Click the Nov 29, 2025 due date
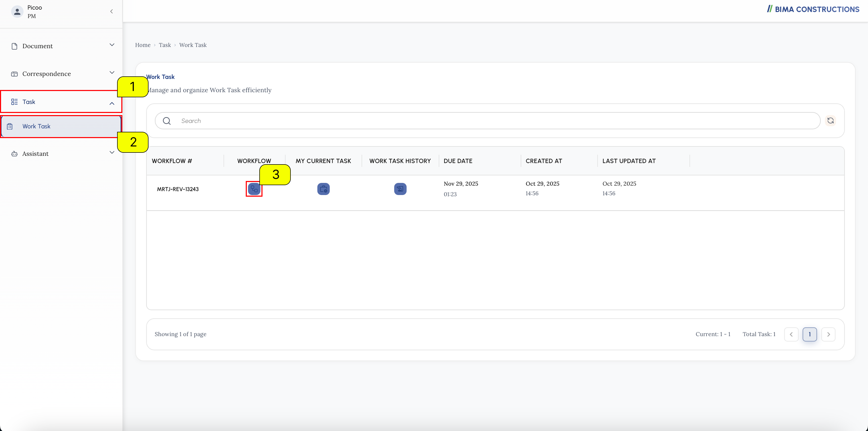The height and width of the screenshot is (431, 868). click(461, 184)
